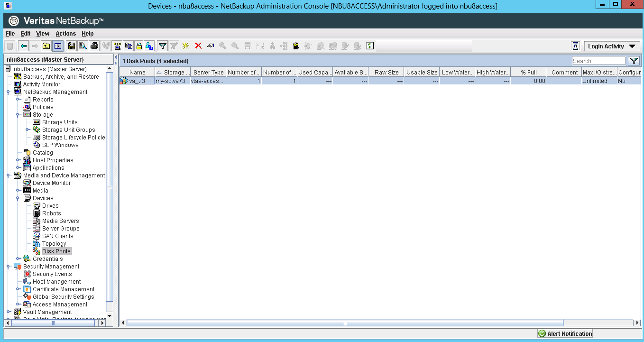Click the hourglass Troubleshooter icon near Login Activity
The width and height of the screenshot is (644, 342).
(575, 46)
